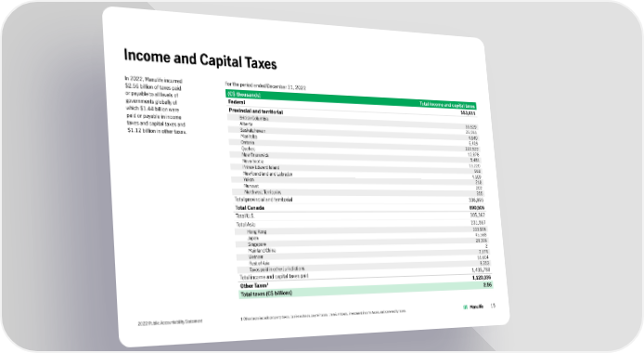Viewport: 644px width, 353px height.
Task: Click the Total income and capital taxes column header
Action: (447, 105)
